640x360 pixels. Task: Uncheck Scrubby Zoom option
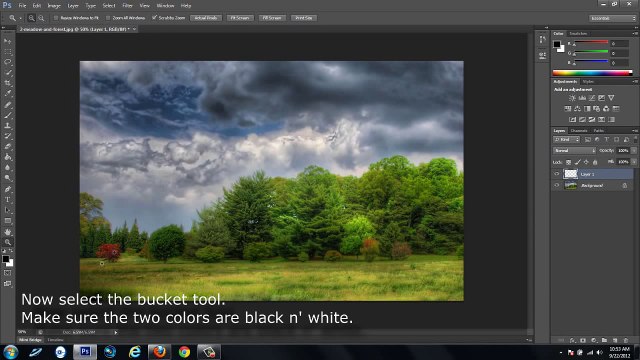154,18
